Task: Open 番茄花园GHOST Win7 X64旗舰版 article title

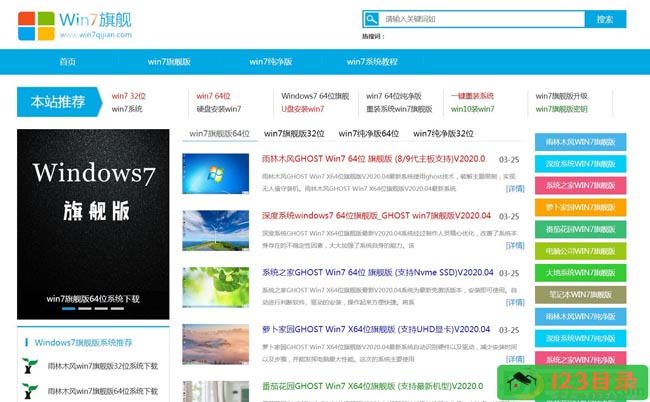Action: pos(372,386)
